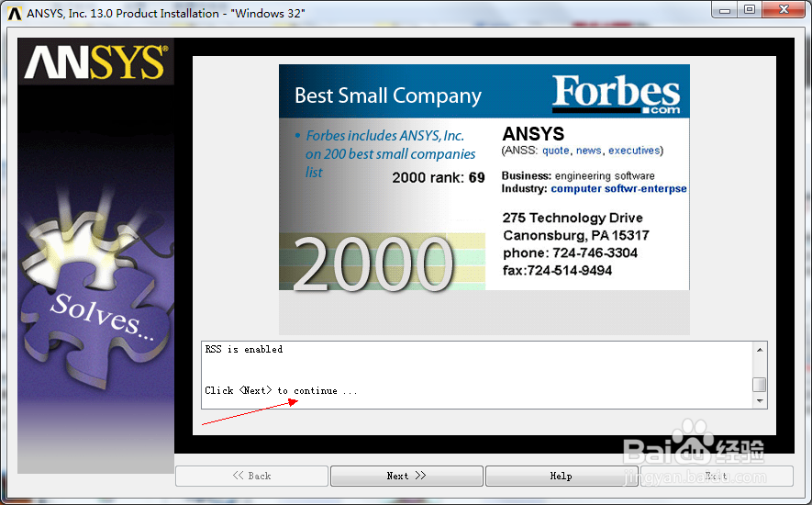
Task: Click the 'RSS is enabled' log text
Action: click(244, 349)
